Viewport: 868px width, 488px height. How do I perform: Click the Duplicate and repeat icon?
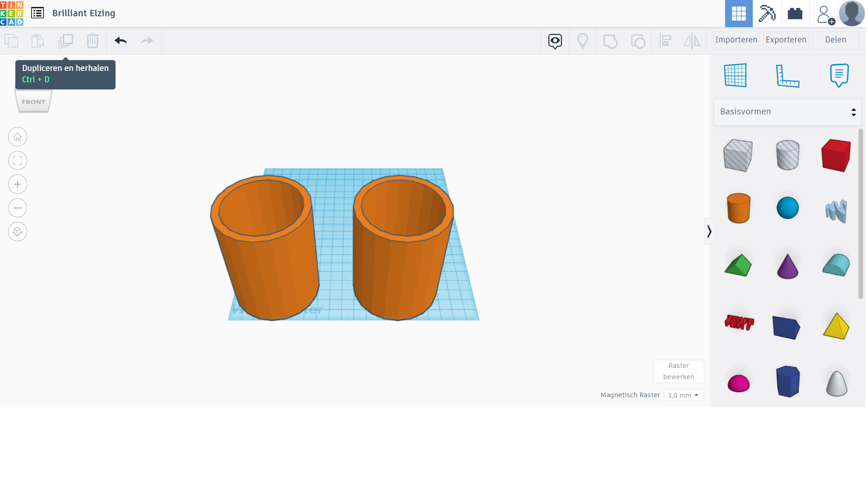(66, 41)
